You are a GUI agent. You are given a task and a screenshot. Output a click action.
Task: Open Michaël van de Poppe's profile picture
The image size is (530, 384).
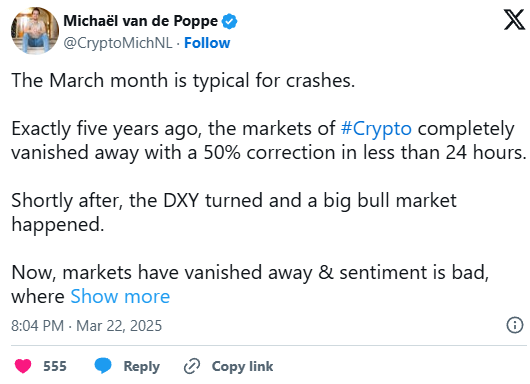pos(34,31)
